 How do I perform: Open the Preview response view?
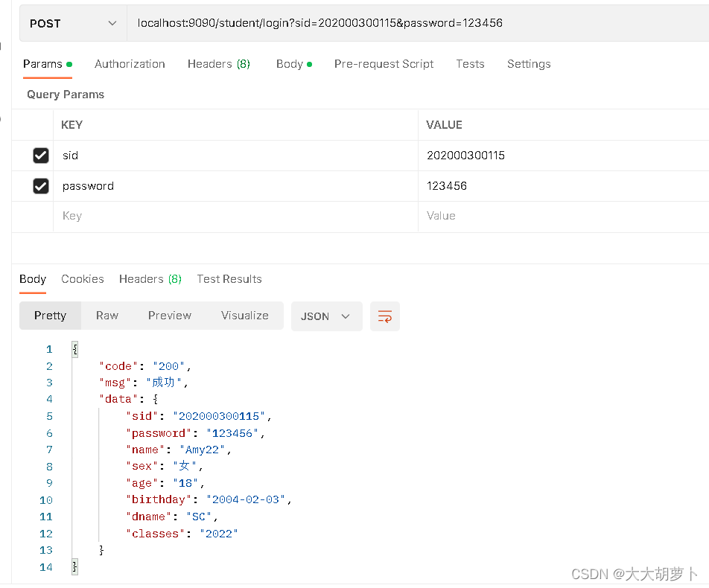[169, 316]
